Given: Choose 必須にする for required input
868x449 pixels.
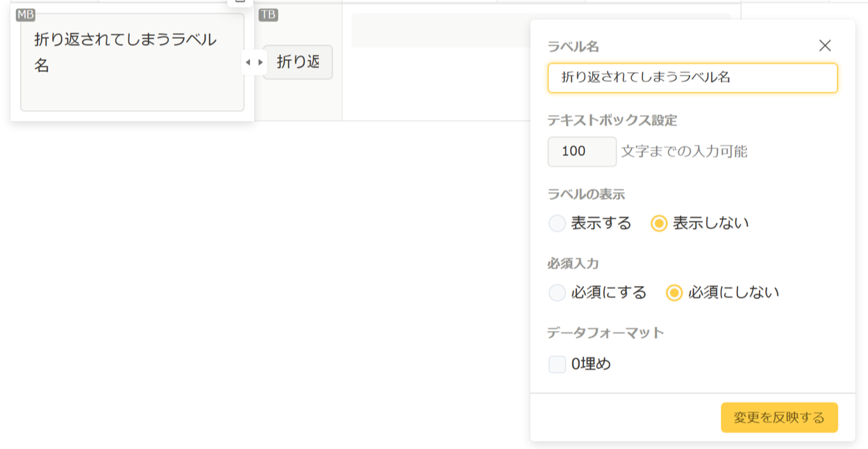Looking at the screenshot, I should click(557, 293).
